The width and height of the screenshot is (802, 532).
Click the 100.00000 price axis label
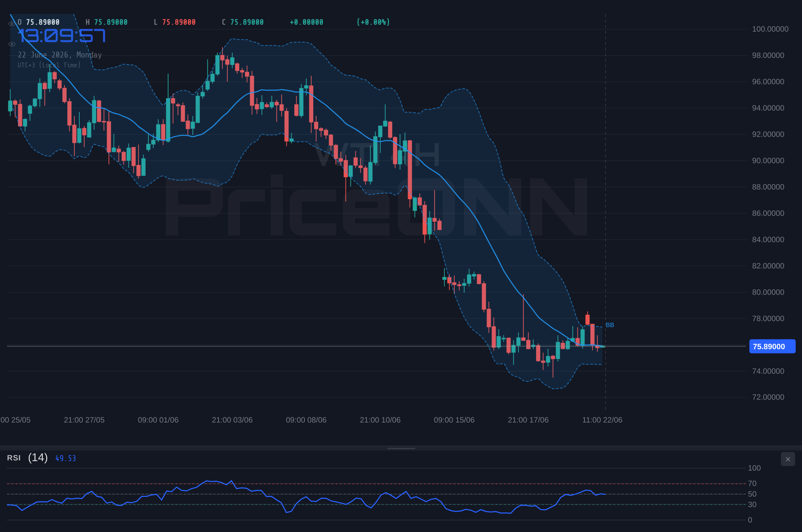pyautogui.click(x=770, y=29)
